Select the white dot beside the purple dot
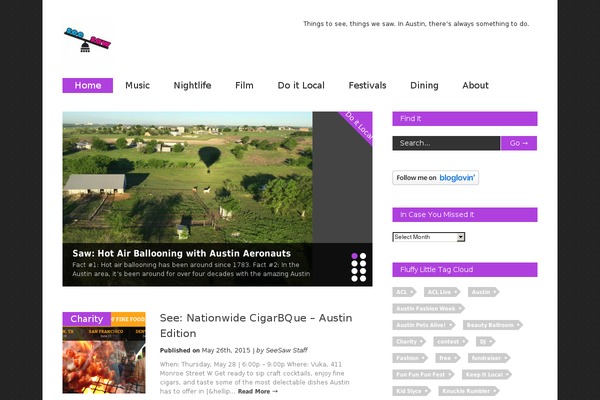Screen dimensions: 600x400 tap(363, 256)
